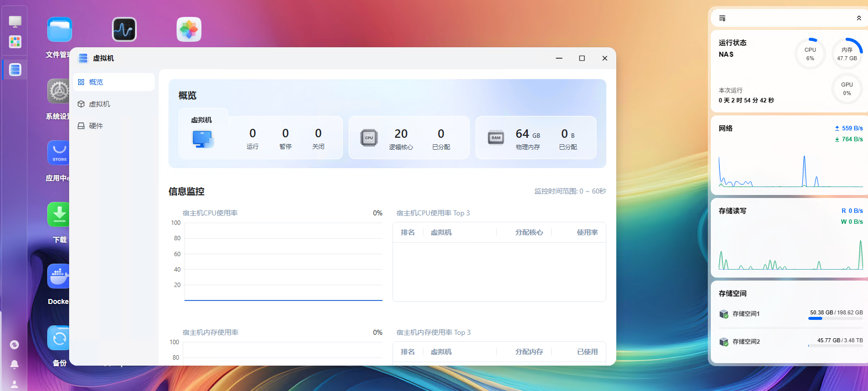Click the GPU 0% usage ring
This screenshot has width=868, height=391.
tap(847, 89)
